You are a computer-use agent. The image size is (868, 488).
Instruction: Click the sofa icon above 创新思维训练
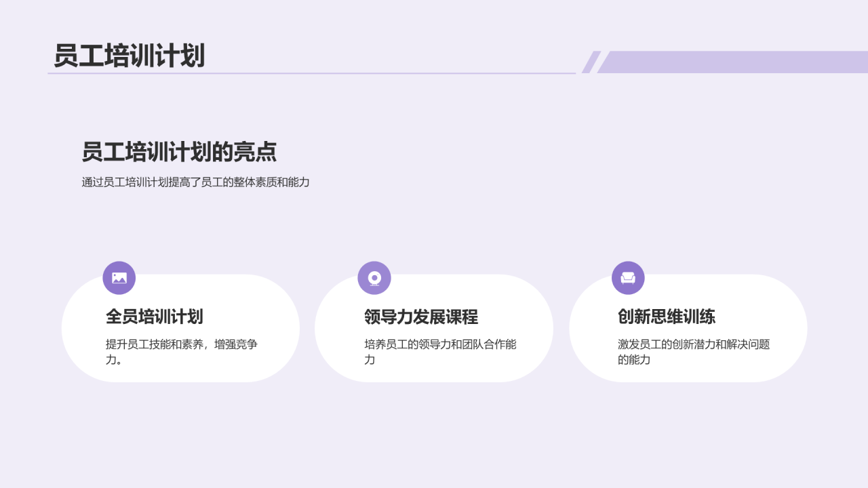pyautogui.click(x=627, y=278)
